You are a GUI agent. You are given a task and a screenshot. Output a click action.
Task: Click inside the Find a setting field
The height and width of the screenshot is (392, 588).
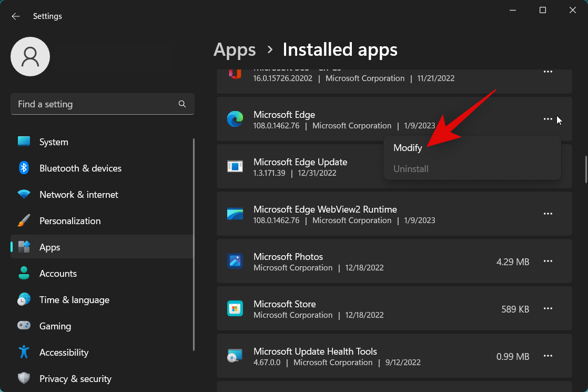point(95,104)
